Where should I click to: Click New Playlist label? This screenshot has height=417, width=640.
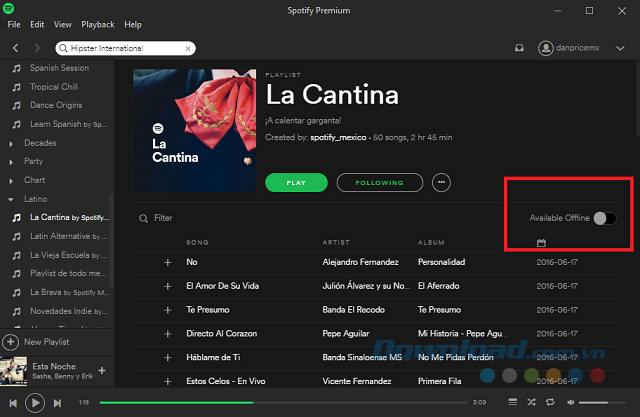coord(47,342)
